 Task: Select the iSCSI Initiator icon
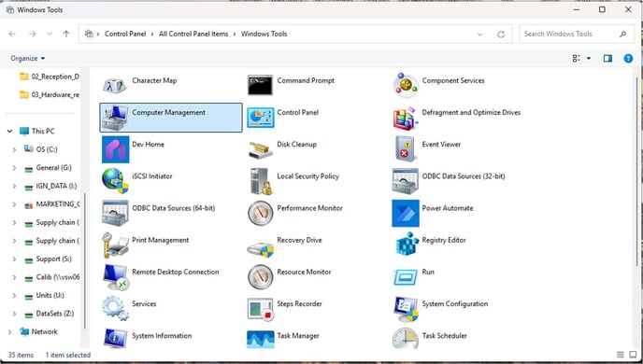pos(115,181)
